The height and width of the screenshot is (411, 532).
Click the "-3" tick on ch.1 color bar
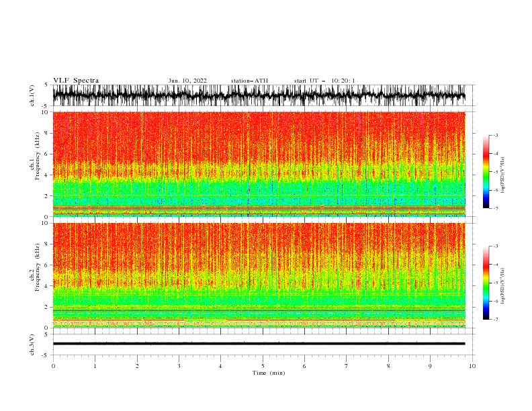[496, 135]
